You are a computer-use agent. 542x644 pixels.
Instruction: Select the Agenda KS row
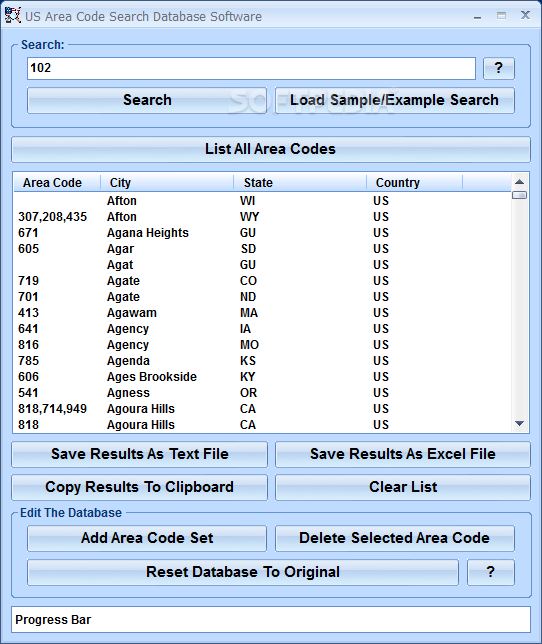(x=263, y=361)
